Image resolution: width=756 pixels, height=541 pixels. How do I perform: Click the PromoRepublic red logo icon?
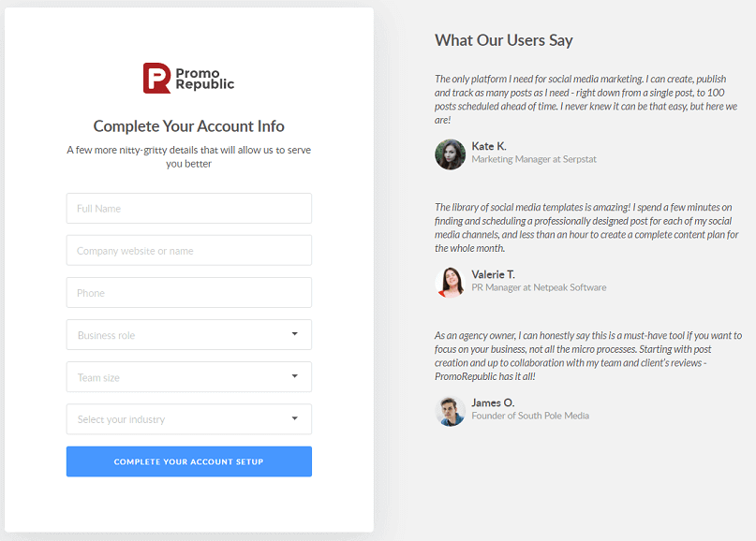click(156, 78)
